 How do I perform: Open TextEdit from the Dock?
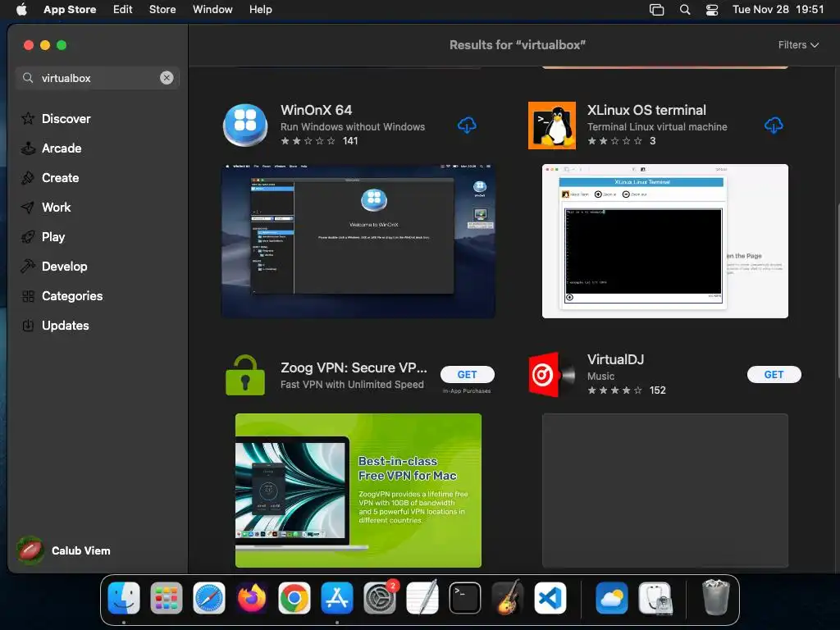coord(422,598)
